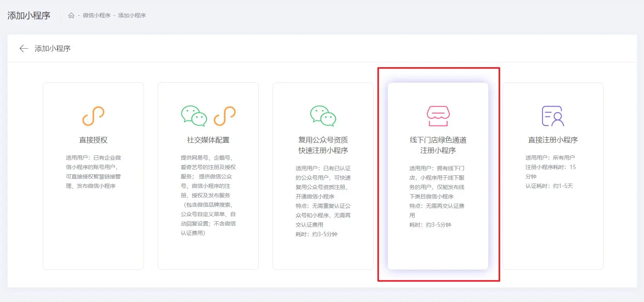Click the 直接授权 card description text
This screenshot has width=644, height=302.
click(93, 172)
